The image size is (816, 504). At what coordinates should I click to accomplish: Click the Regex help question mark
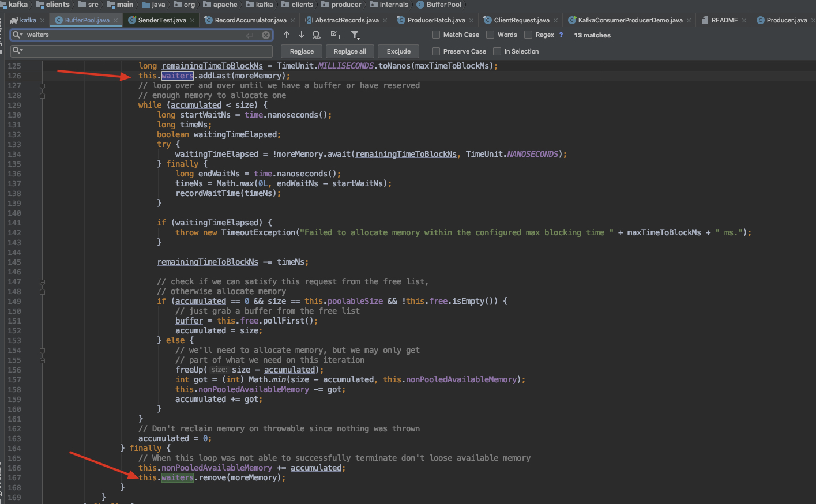[561, 35]
